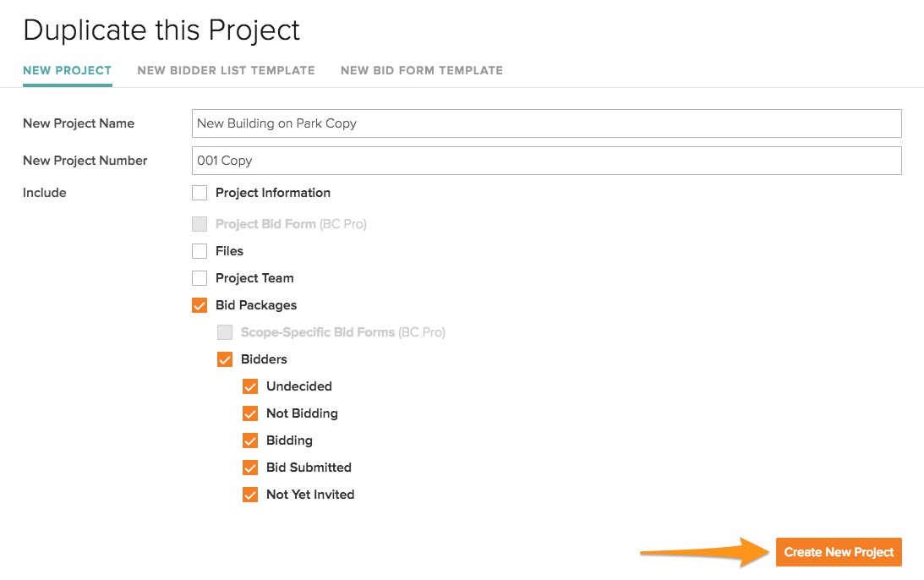Tick the Project Team checkbox
The height and width of the screenshot is (580, 924).
[200, 278]
